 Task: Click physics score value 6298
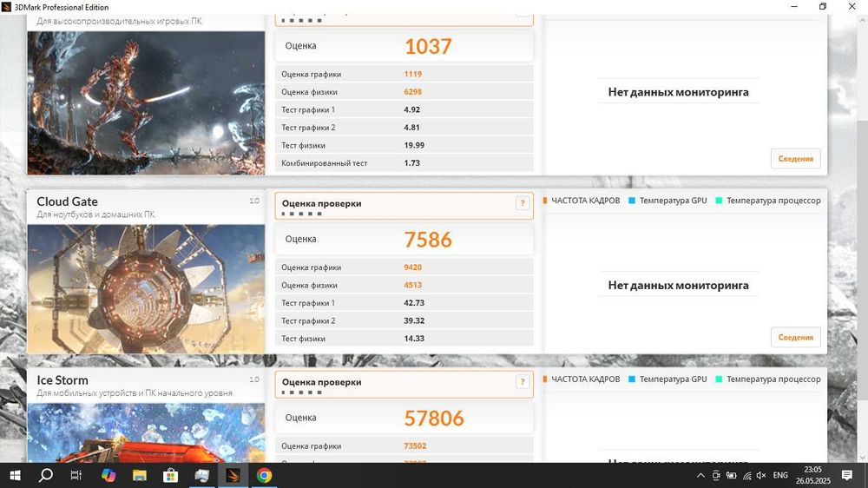click(413, 92)
